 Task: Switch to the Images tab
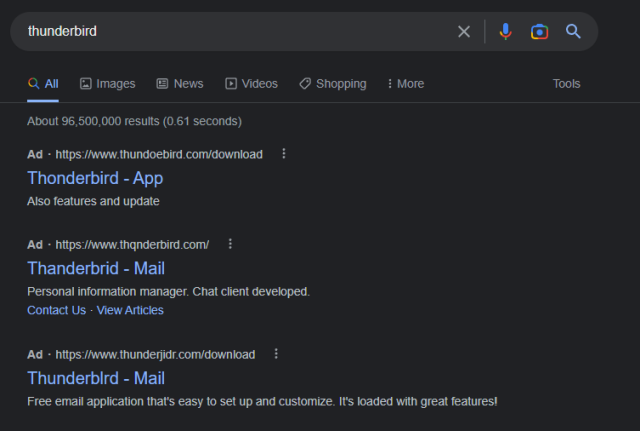pos(107,84)
